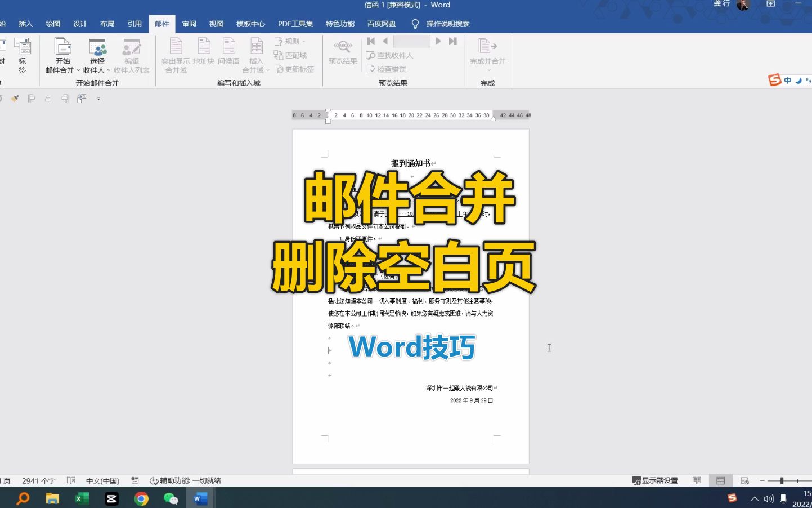Open the 设计 (Design) tab

tap(80, 24)
